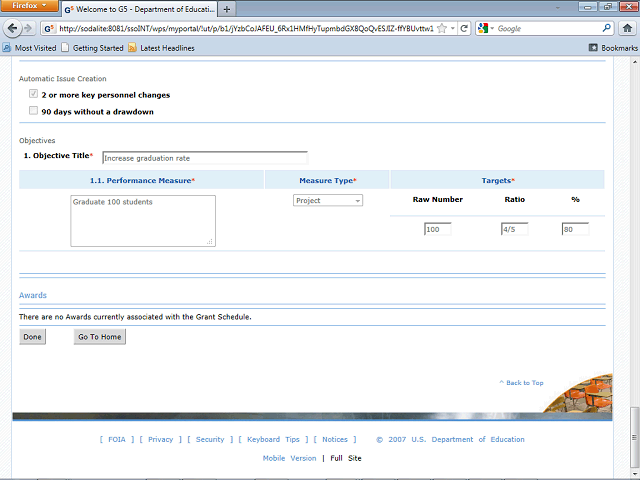Click the percent target field

pos(575,229)
